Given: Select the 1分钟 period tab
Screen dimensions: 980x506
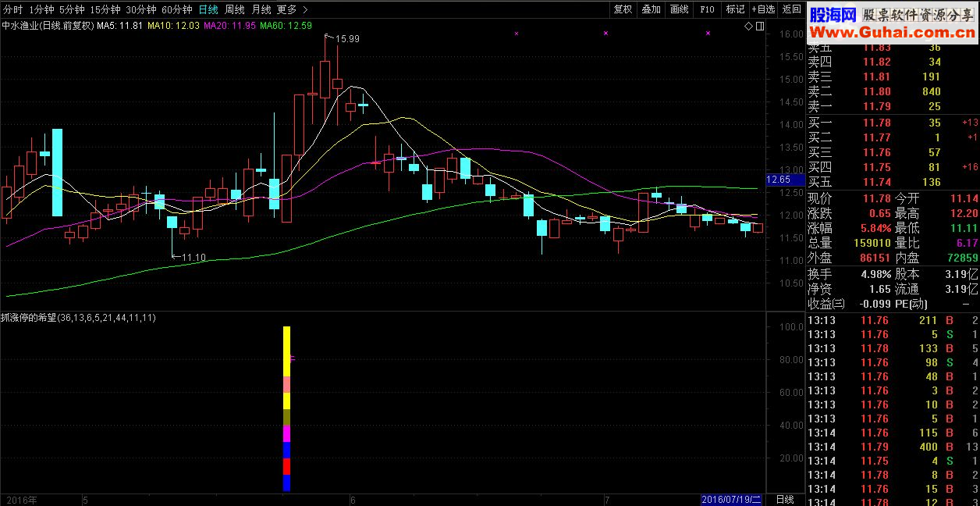Looking at the screenshot, I should (x=41, y=9).
